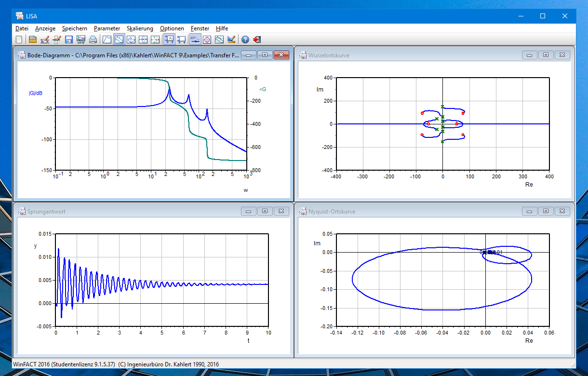Open the Skalierung menu

pos(140,28)
